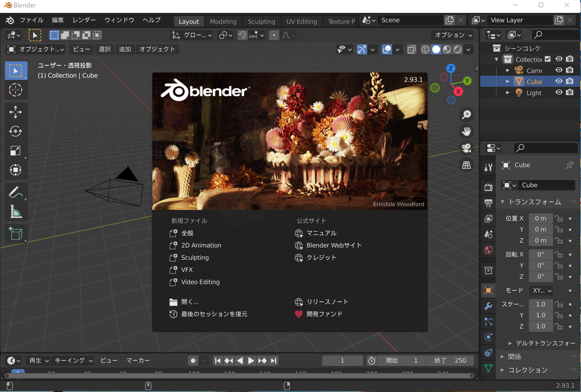Expand the Delta Transform panel
This screenshot has height=392, width=581.
click(510, 344)
